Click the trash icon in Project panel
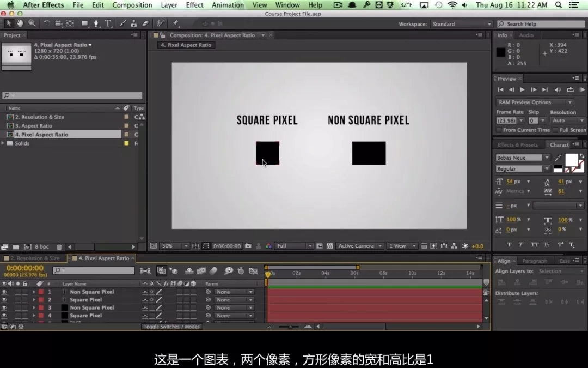Screen dimensions: 588x368 coord(59,247)
